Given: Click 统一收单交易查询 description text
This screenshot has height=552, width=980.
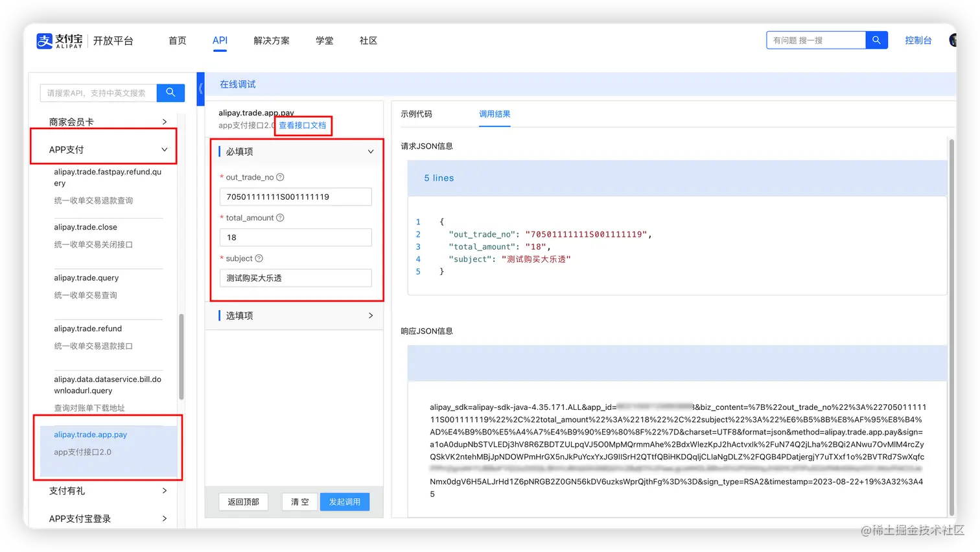Looking at the screenshot, I should pos(86,295).
